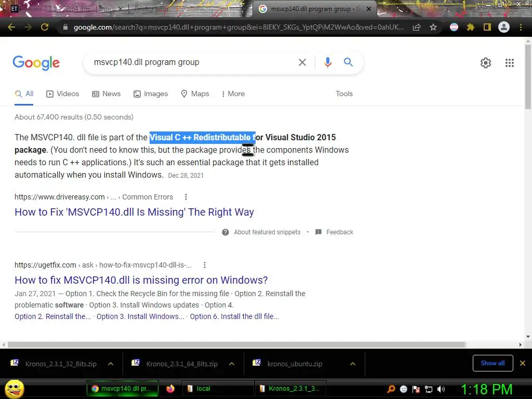Expand options for Kronos_2.3.1_64_Bits.zip download
Viewport: 532px width, 399px height.
coord(232,364)
